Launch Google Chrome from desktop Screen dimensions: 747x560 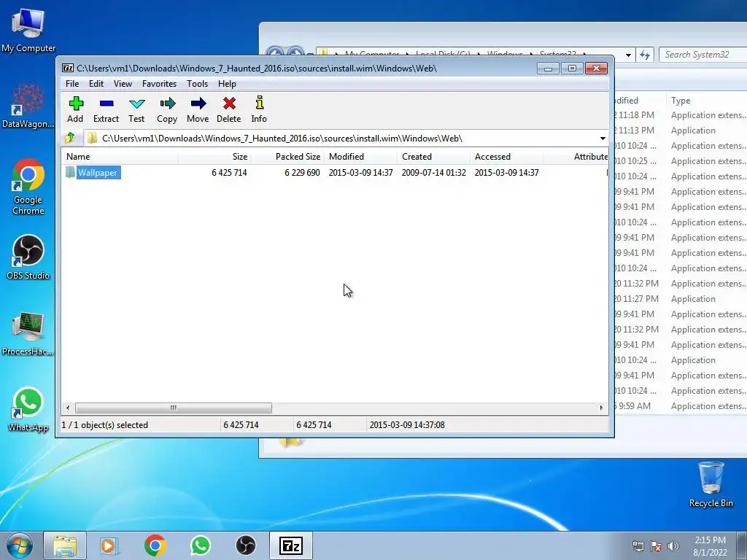[28, 186]
